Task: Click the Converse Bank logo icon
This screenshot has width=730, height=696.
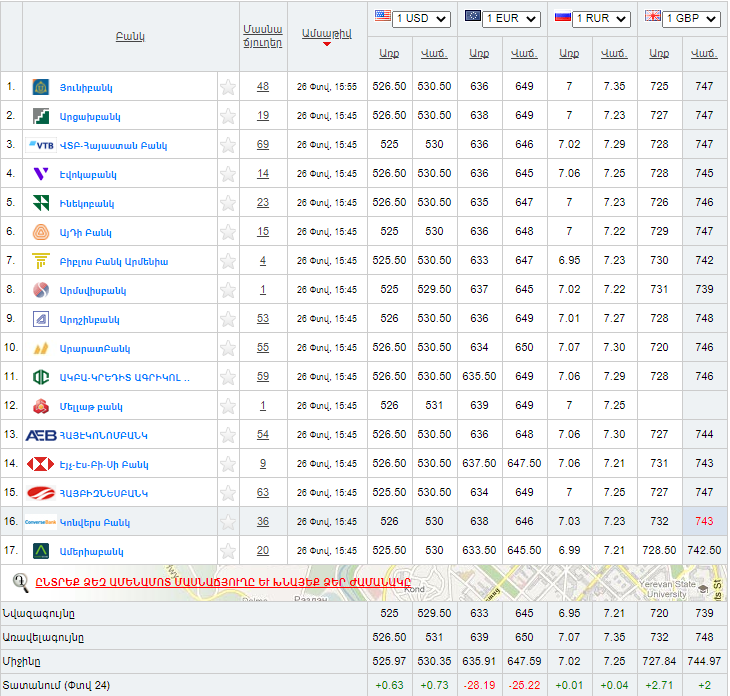Action: tap(41, 522)
